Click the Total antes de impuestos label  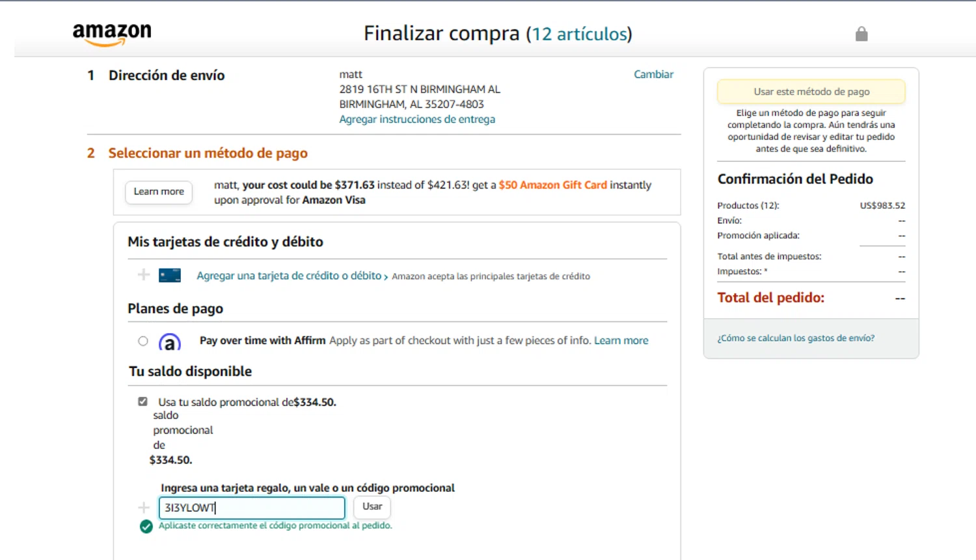click(x=769, y=256)
